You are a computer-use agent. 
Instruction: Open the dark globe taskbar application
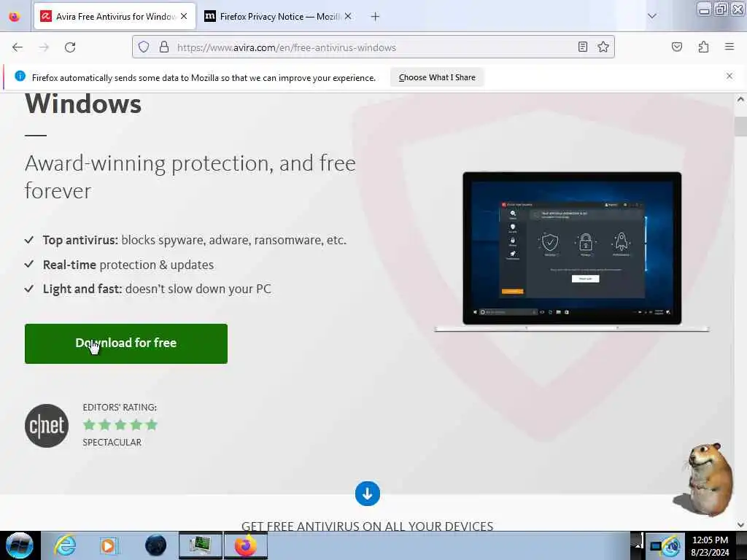point(155,545)
